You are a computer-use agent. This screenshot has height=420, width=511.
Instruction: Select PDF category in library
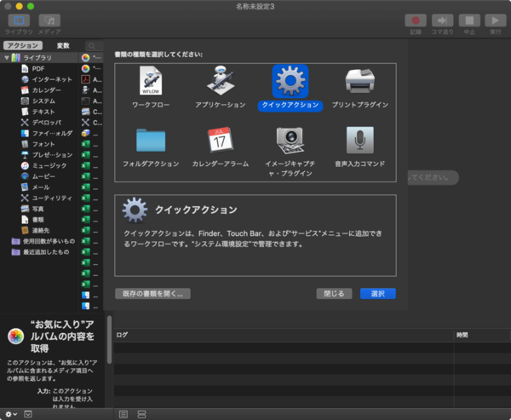point(39,68)
